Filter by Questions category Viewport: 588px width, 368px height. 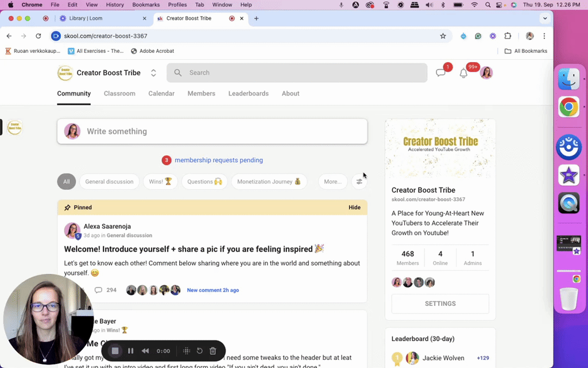(x=204, y=182)
